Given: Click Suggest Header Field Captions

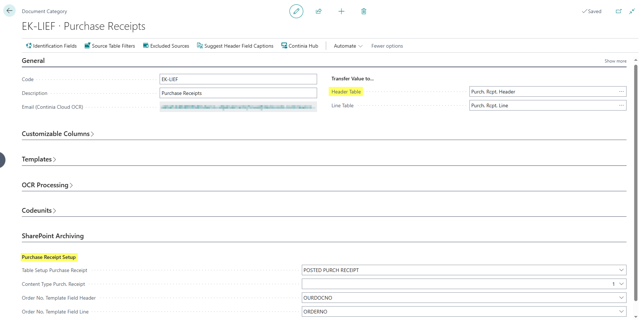Looking at the screenshot, I should [235, 46].
